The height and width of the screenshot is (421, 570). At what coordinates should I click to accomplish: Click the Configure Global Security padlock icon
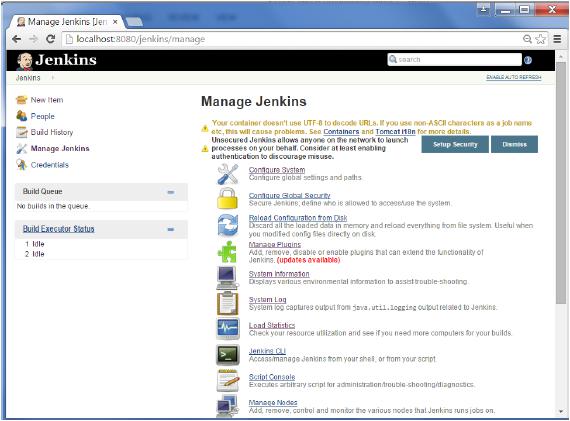click(228, 199)
